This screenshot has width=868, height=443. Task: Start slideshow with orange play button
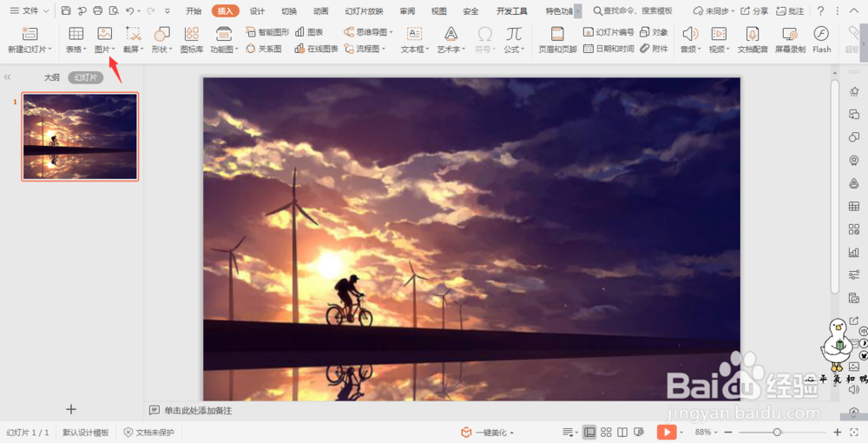pyautogui.click(x=667, y=432)
